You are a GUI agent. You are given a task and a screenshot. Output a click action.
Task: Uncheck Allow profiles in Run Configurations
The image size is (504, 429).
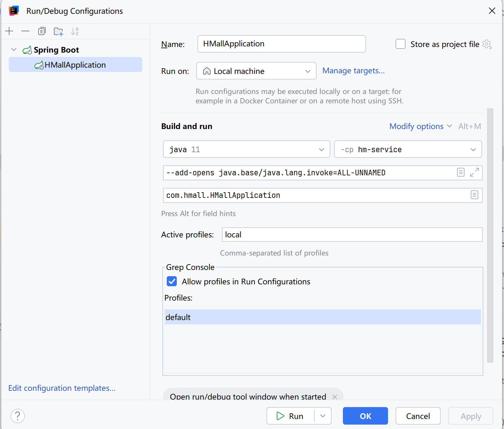point(172,282)
